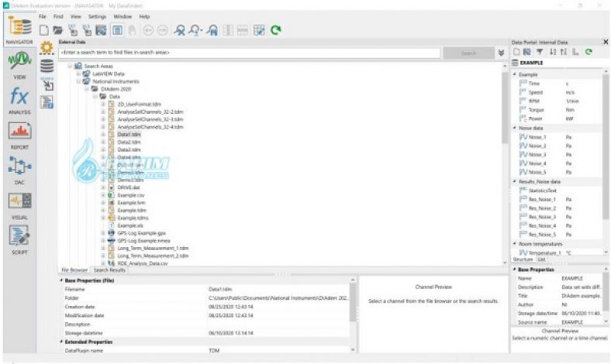Expand the LabVIEW Data node
Screen dimensions: 611x364
tap(79, 74)
